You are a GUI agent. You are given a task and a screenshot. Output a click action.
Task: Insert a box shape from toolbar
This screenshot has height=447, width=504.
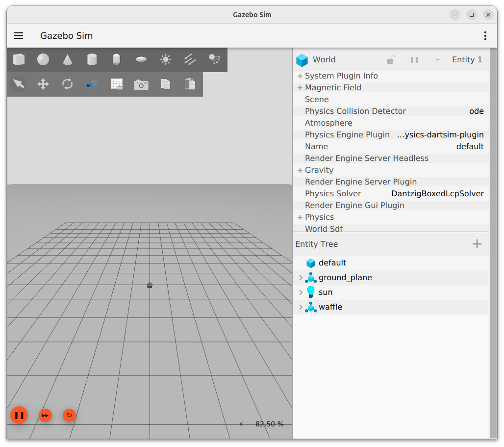19,59
